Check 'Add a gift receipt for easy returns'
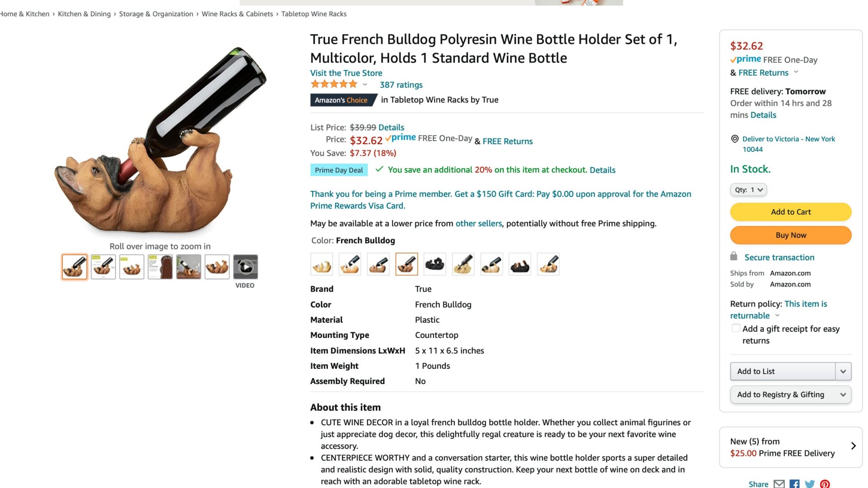Image resolution: width=868 pixels, height=488 pixels. tap(736, 328)
